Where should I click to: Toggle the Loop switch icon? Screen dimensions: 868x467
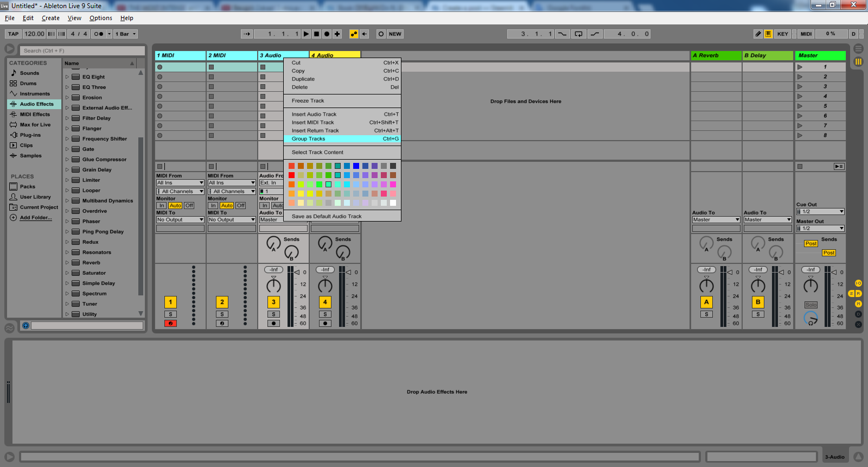pos(579,34)
